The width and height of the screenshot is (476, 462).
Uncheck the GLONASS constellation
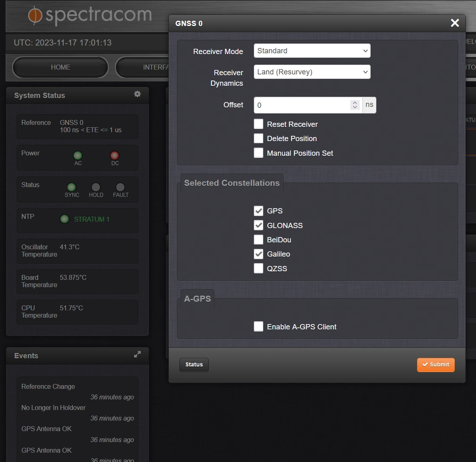click(x=258, y=225)
